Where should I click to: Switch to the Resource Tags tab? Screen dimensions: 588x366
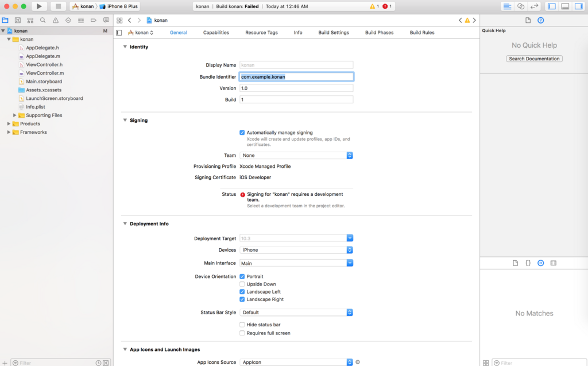(x=261, y=33)
